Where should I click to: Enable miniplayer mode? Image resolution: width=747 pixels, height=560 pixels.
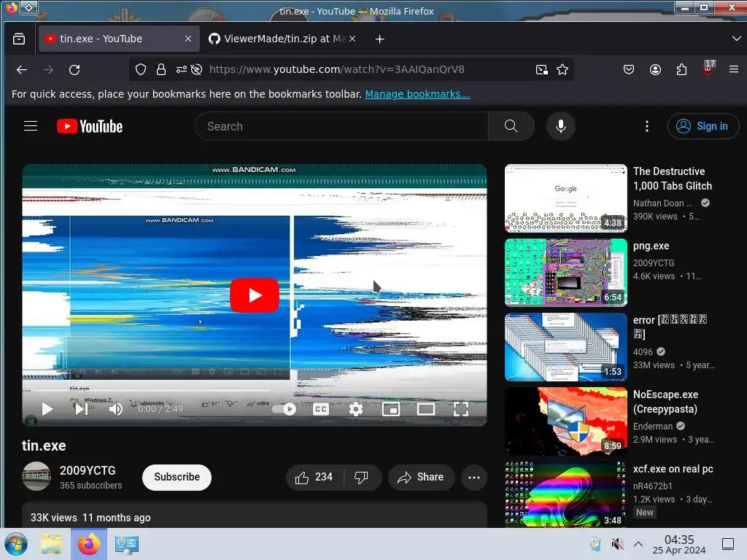click(x=391, y=409)
